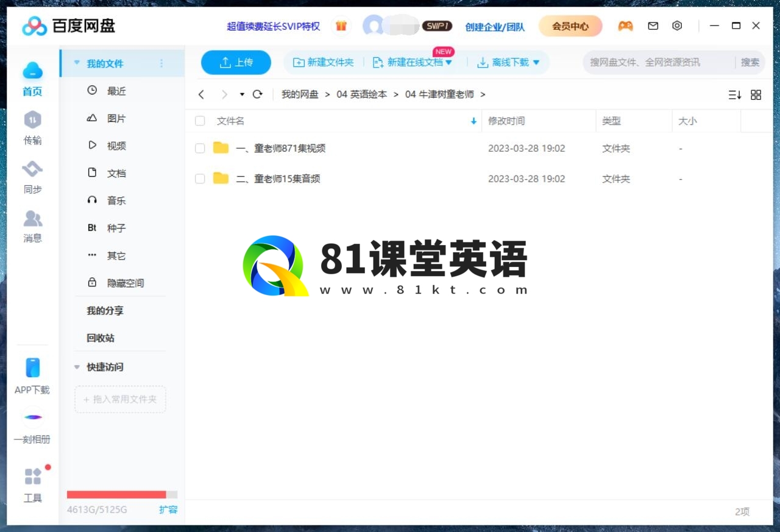The width and height of the screenshot is (780, 532).
Task: Go forward with the right arrow
Action: click(224, 94)
